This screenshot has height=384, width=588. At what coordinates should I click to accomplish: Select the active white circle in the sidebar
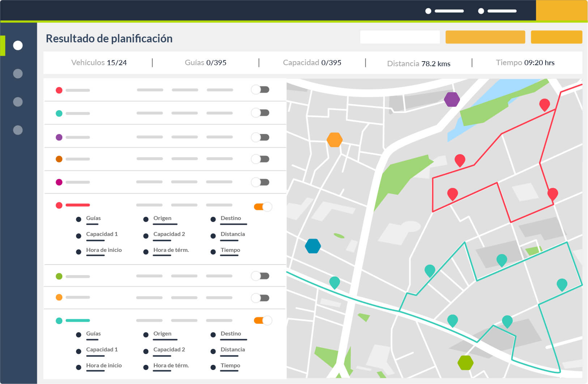click(18, 45)
